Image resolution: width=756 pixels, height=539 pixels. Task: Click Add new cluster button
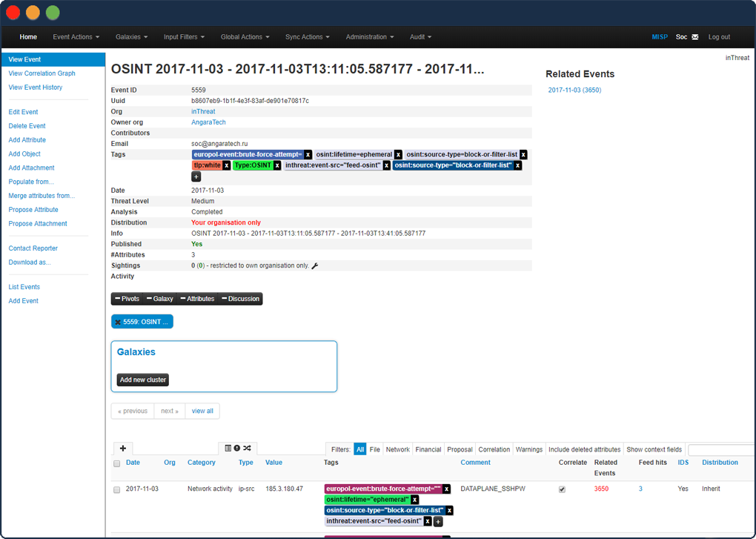143,380
